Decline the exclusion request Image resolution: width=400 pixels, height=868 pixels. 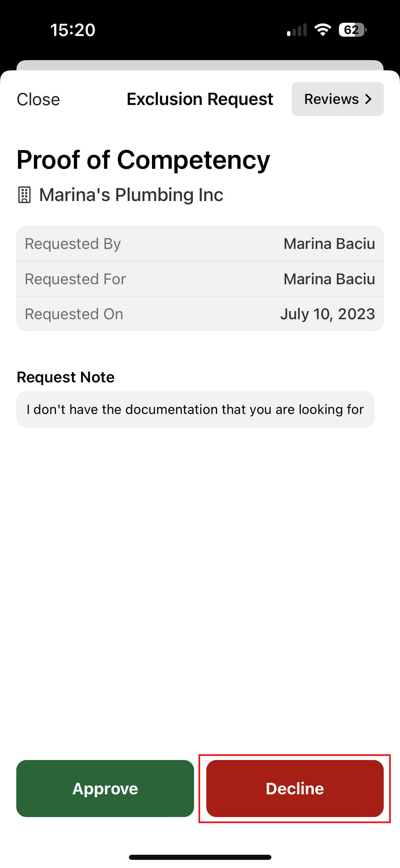click(295, 788)
